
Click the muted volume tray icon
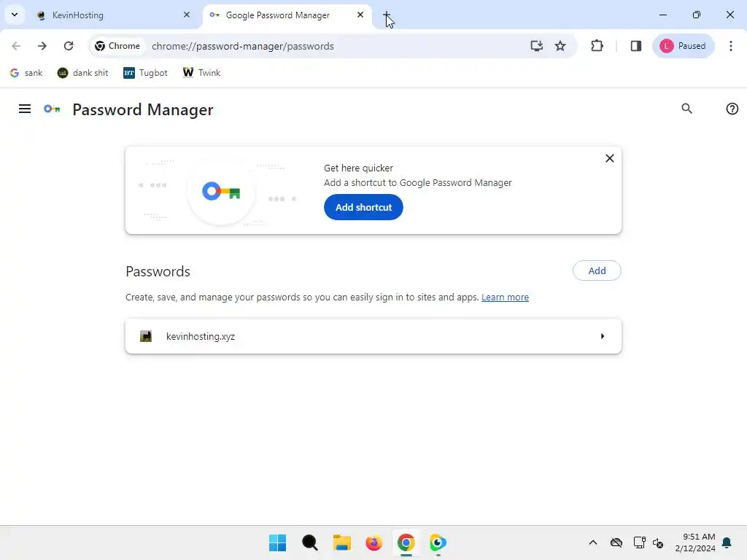658,542
